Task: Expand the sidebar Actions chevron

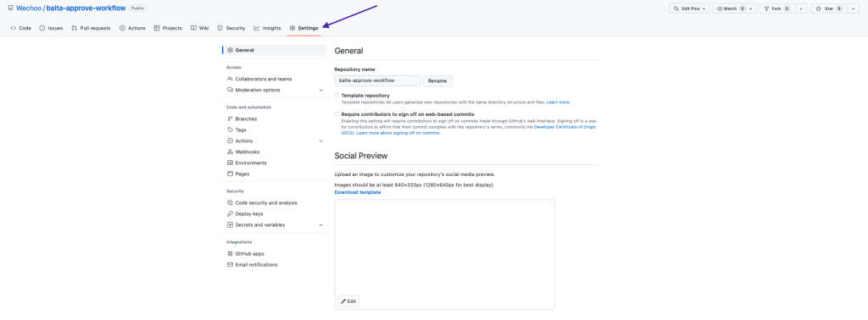Action: pyautogui.click(x=320, y=141)
